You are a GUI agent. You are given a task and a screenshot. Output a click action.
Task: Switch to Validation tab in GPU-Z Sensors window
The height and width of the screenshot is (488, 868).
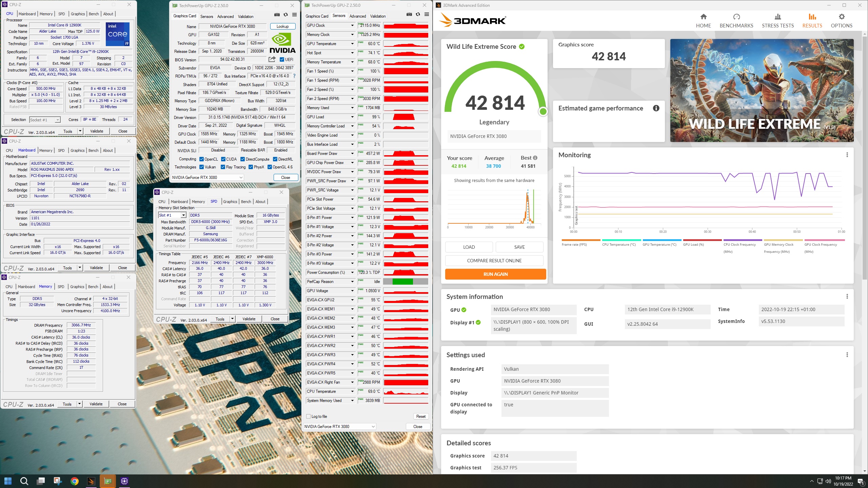pos(378,16)
